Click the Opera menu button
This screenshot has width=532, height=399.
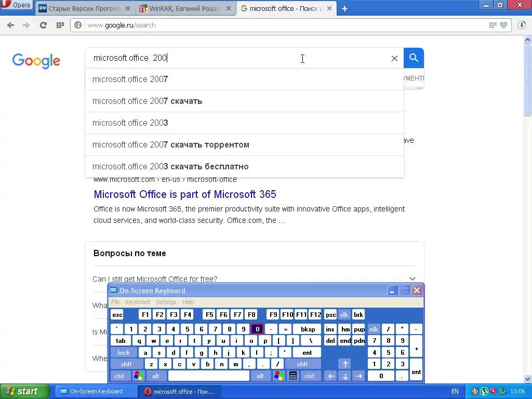[16, 5]
